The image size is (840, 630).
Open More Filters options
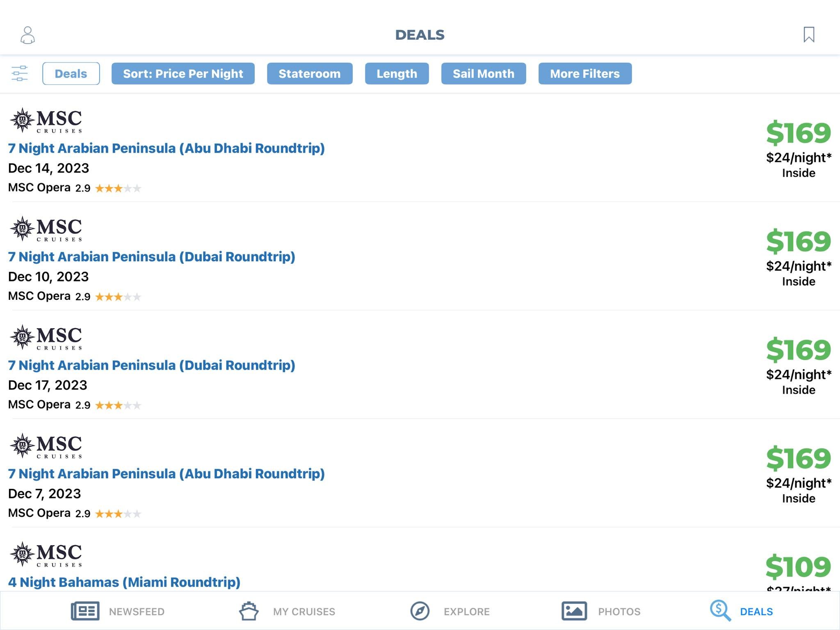(x=585, y=73)
